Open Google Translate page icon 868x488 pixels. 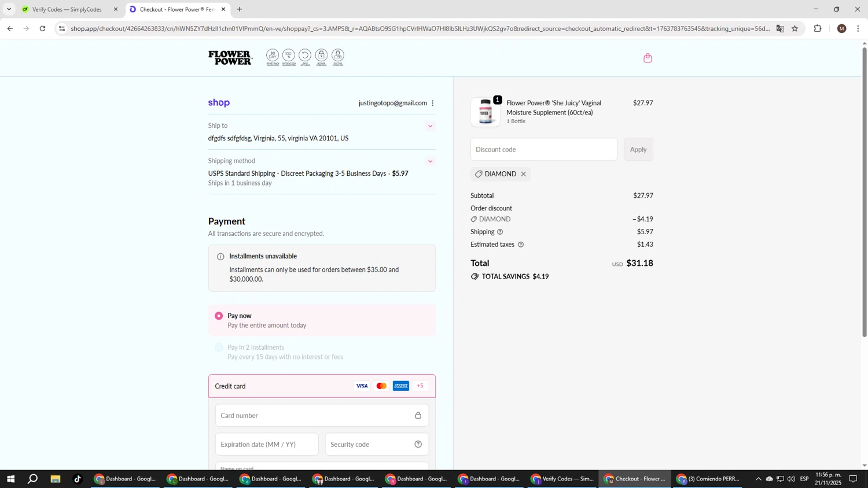[x=780, y=28]
